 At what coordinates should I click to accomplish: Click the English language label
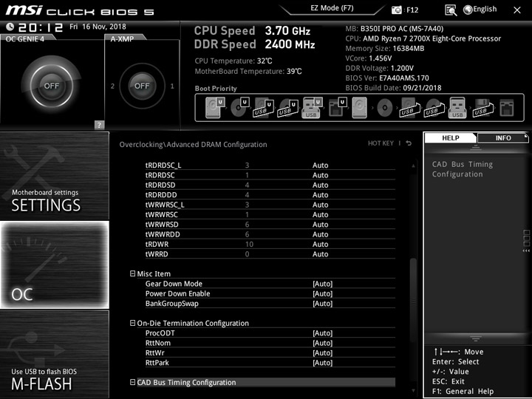coord(485,9)
